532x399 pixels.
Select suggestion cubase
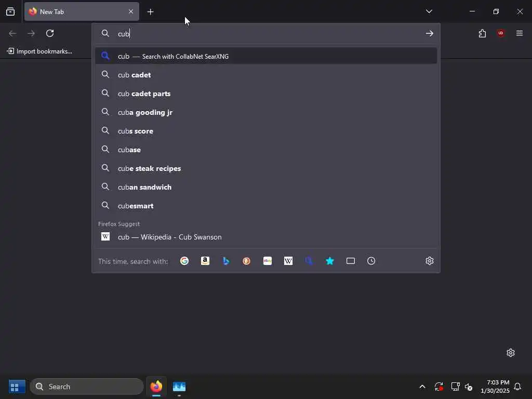266,149
